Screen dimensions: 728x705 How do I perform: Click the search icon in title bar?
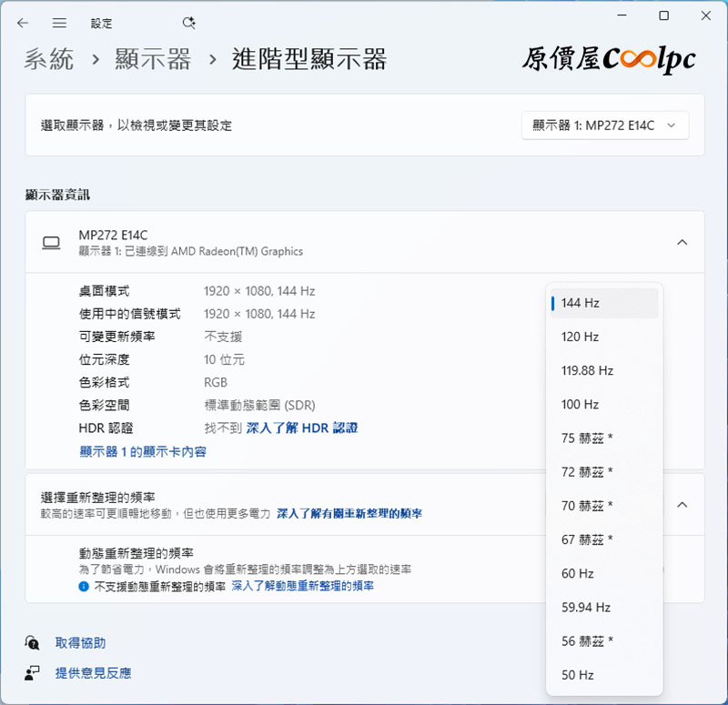point(188,23)
